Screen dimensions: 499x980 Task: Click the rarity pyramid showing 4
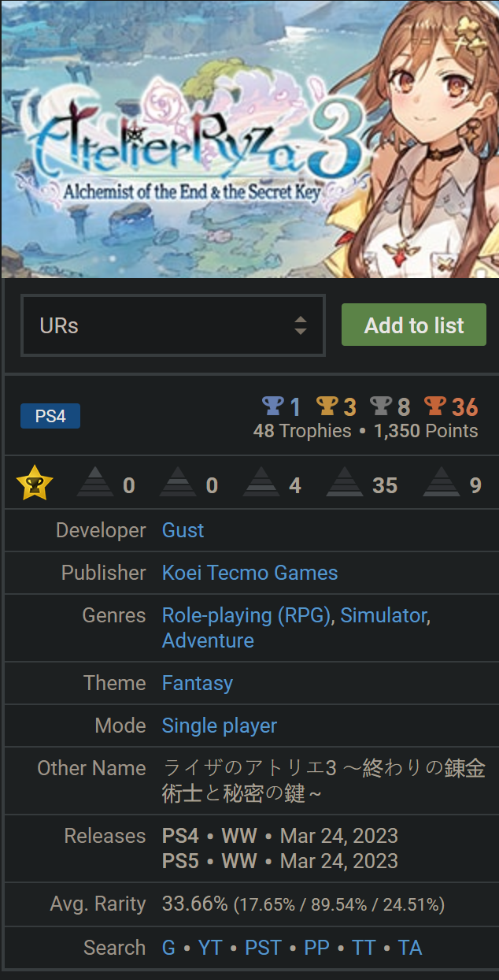(262, 484)
